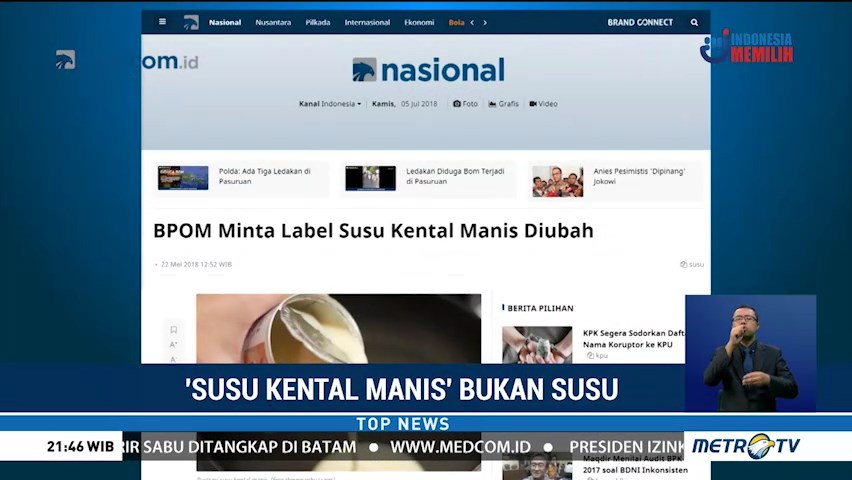Open the kpu tag link
The image size is (852, 480).
[x=597, y=356]
